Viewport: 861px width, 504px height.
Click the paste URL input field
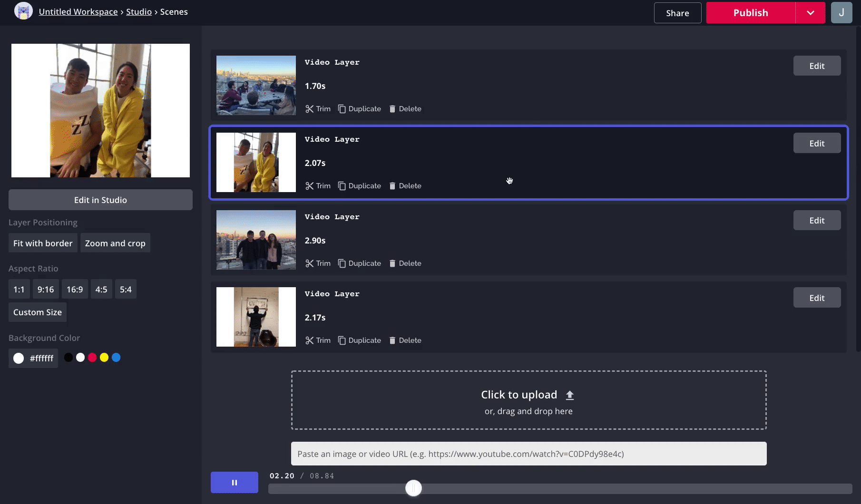[528, 454]
